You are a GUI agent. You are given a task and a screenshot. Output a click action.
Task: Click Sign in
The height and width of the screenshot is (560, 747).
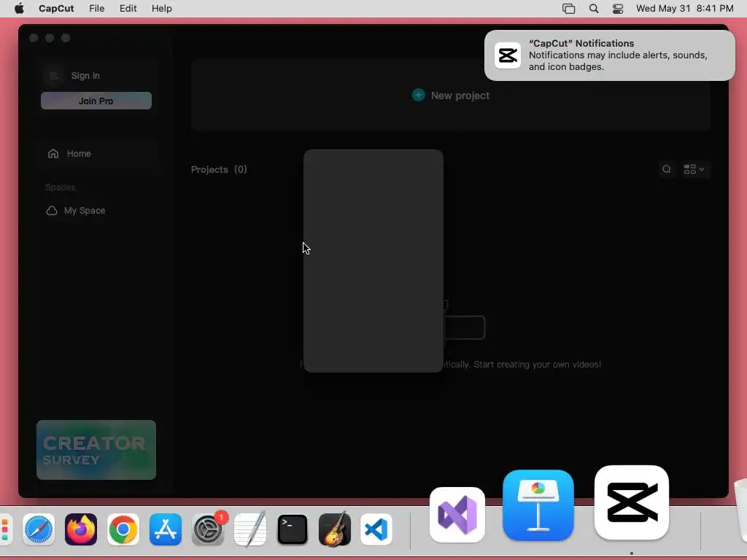coord(85,76)
